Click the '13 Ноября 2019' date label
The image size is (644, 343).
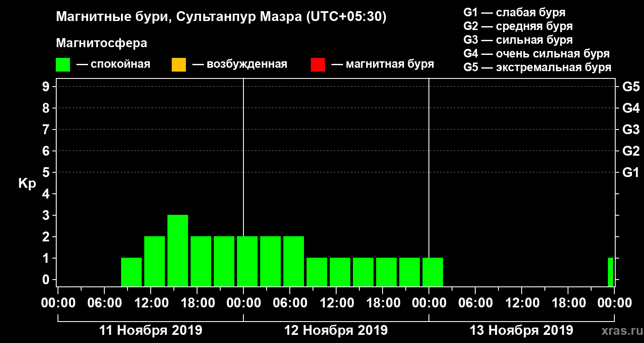coord(522,331)
